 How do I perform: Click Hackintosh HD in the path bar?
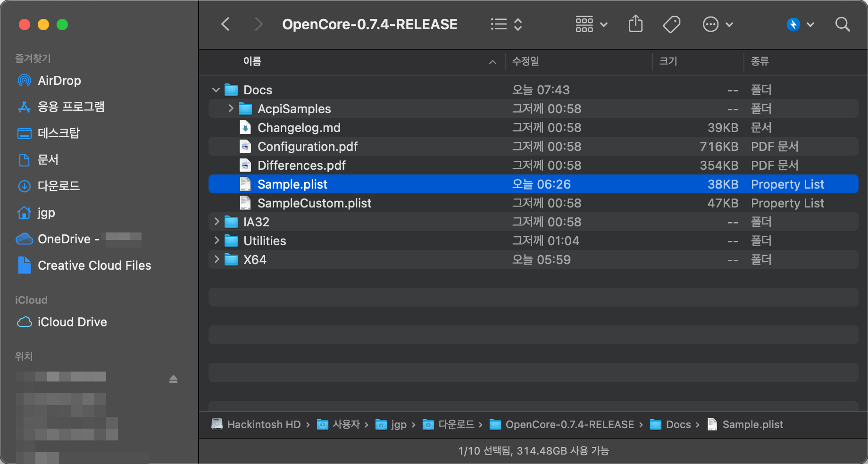[x=256, y=424]
